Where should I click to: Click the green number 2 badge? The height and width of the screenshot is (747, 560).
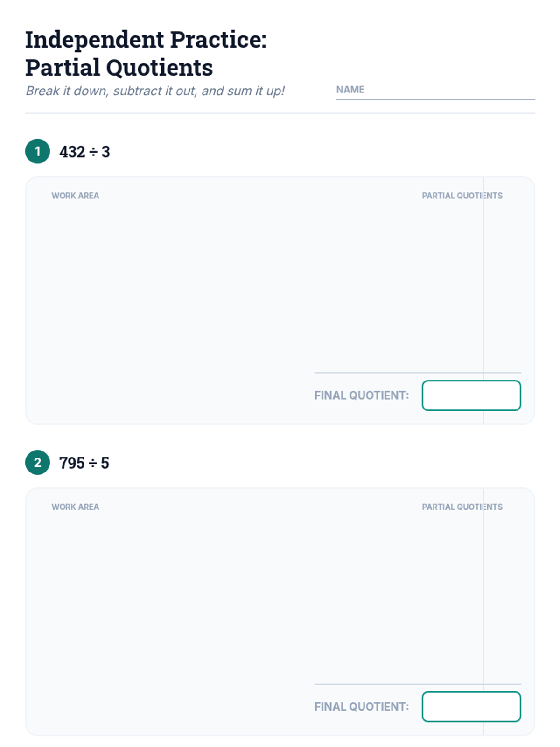coord(37,463)
